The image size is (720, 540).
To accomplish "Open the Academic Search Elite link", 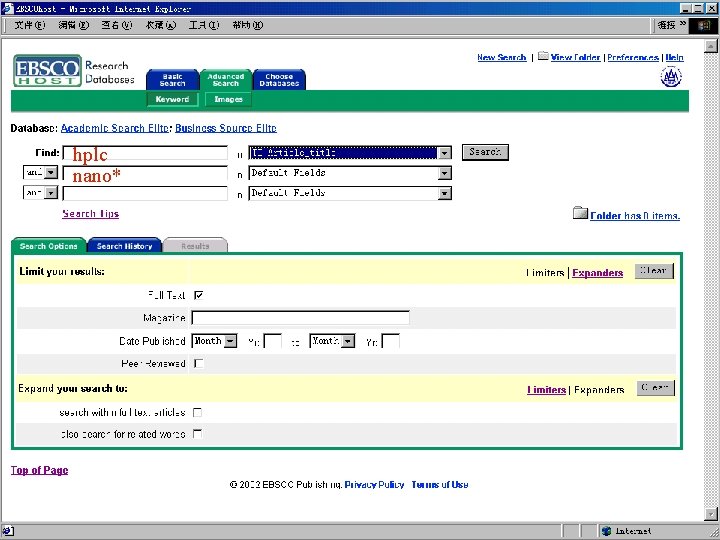I will (x=114, y=128).
